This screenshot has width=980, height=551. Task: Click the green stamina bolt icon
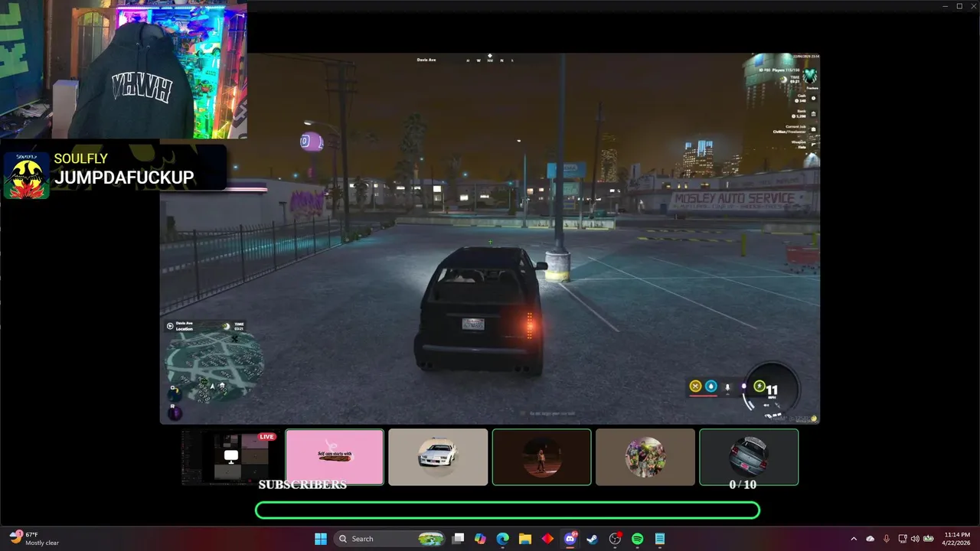coord(759,386)
